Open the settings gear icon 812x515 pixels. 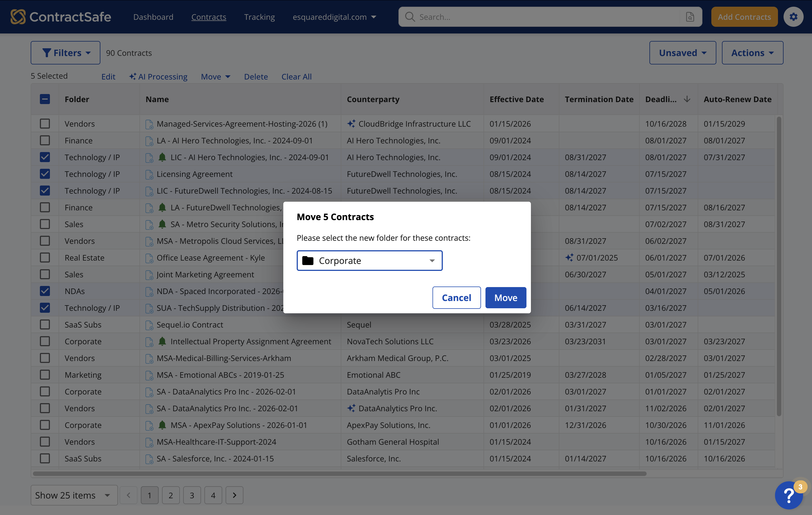pos(793,16)
